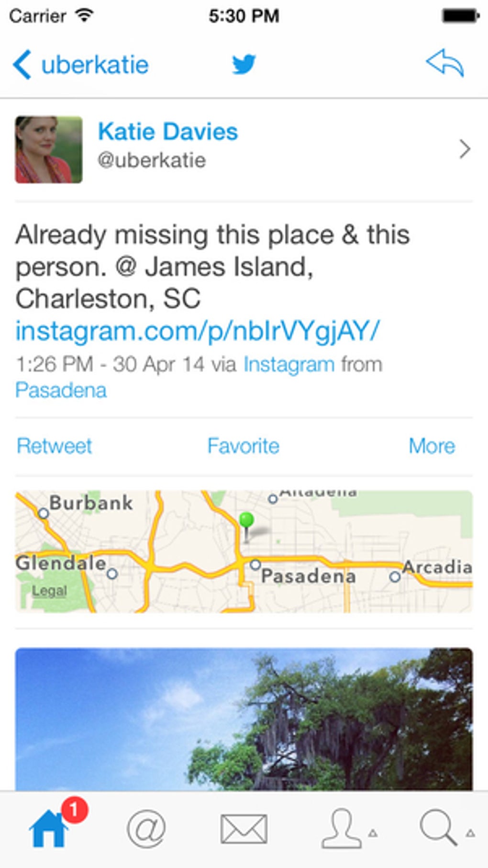488x868 pixels.
Task: Tap the reply arrow icon
Action: point(445,63)
